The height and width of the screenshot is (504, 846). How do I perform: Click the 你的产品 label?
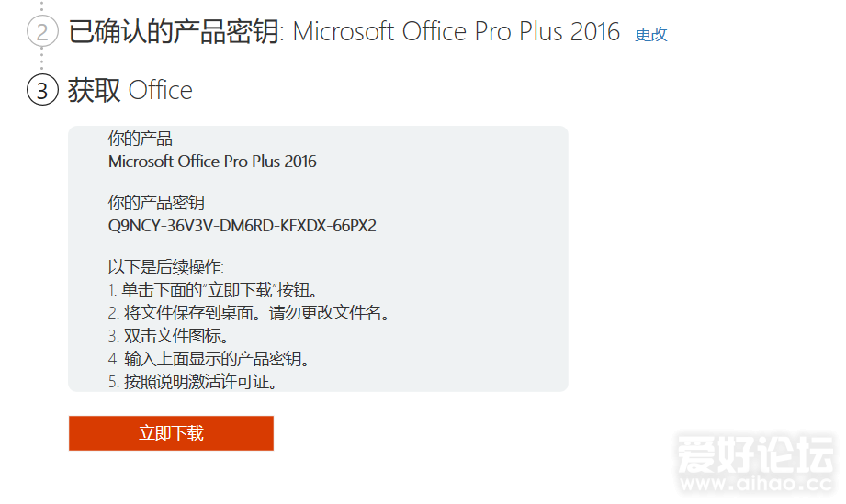point(141,139)
